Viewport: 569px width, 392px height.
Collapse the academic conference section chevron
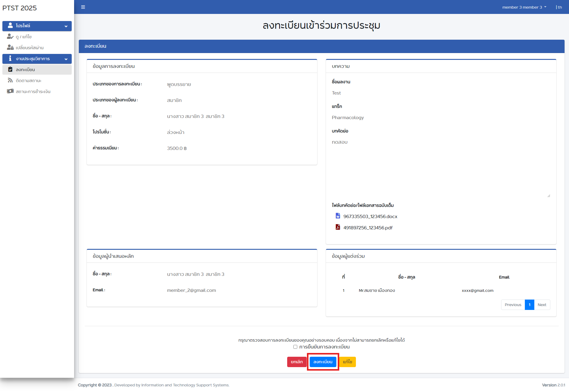66,59
